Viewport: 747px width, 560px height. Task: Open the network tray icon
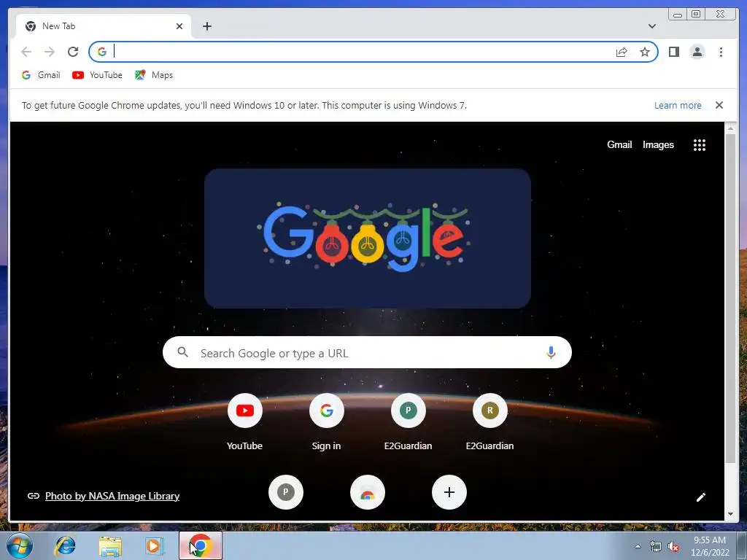pyautogui.click(x=656, y=547)
